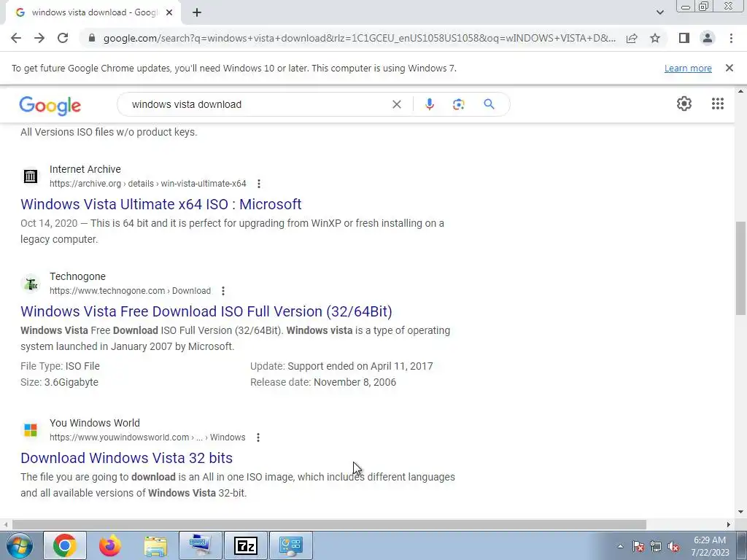Image resolution: width=747 pixels, height=560 pixels.
Task: Launch Firefox from the taskbar
Action: 110,545
